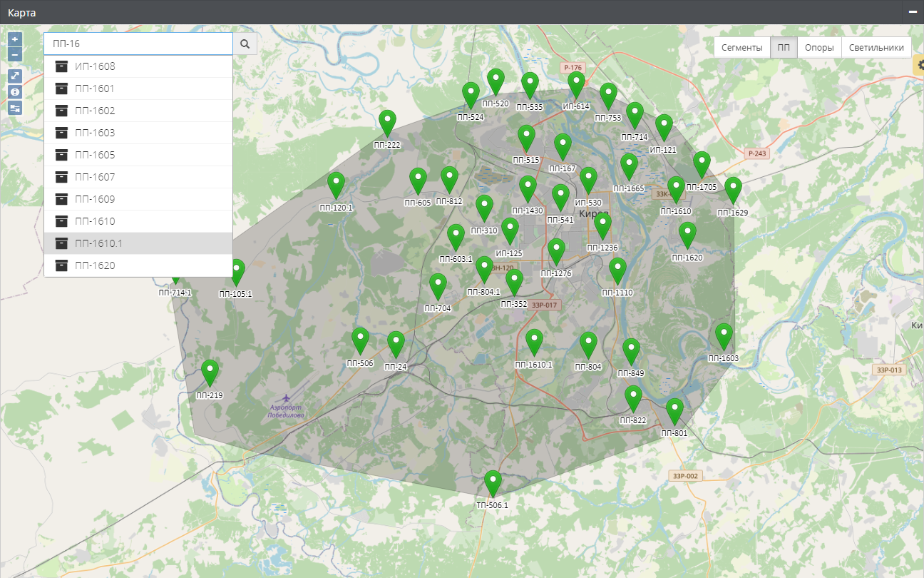Zoom in the map with plus button

coord(15,39)
